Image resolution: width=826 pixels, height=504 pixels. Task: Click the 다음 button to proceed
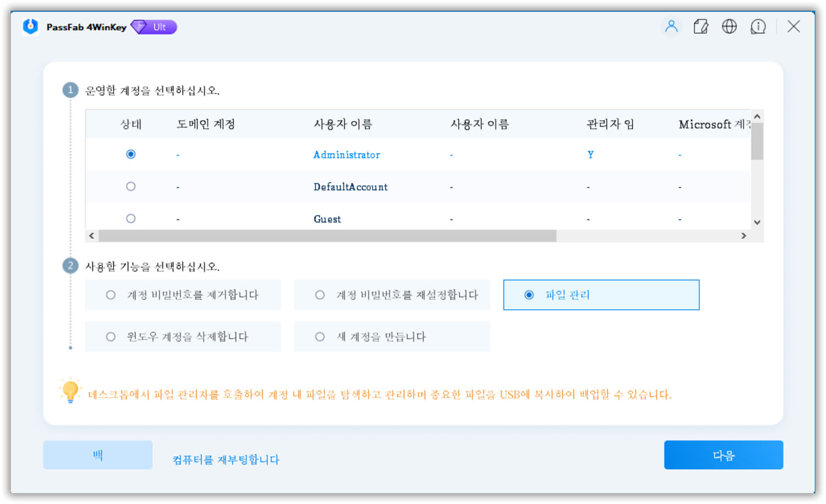pyautogui.click(x=724, y=455)
